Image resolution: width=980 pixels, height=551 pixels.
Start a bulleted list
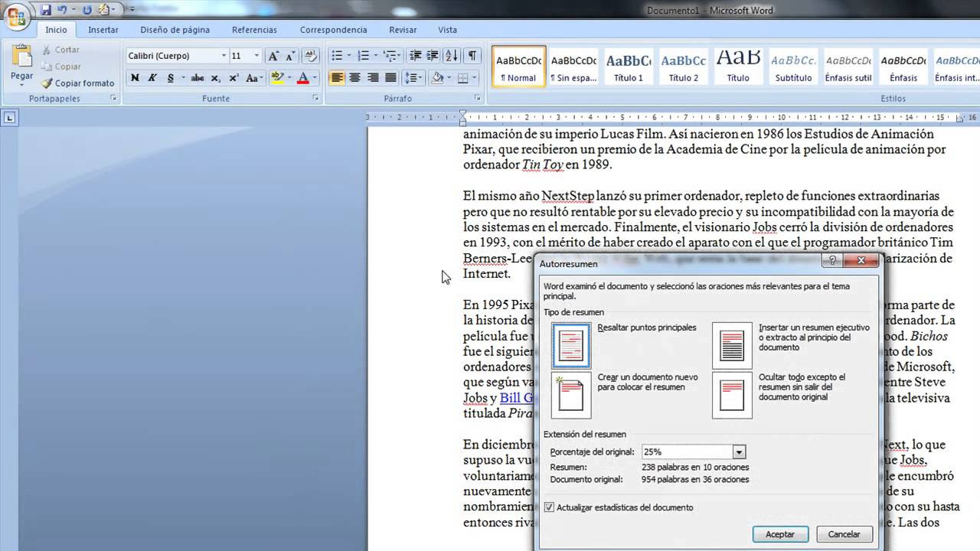(336, 56)
